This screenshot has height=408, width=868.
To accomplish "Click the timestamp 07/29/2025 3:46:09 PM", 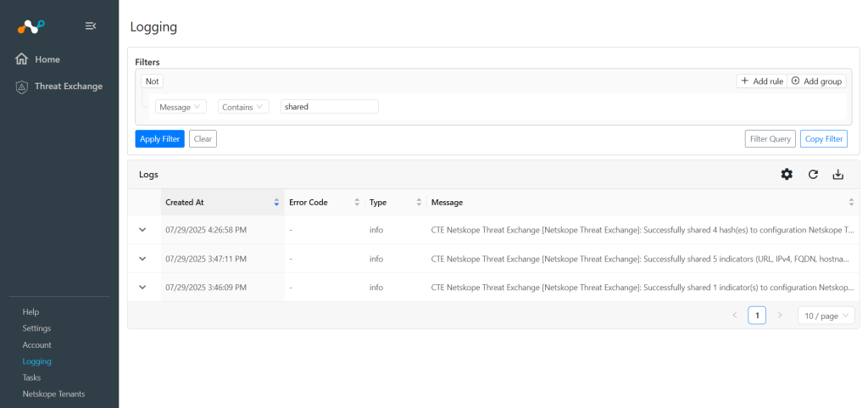I will pyautogui.click(x=206, y=288).
